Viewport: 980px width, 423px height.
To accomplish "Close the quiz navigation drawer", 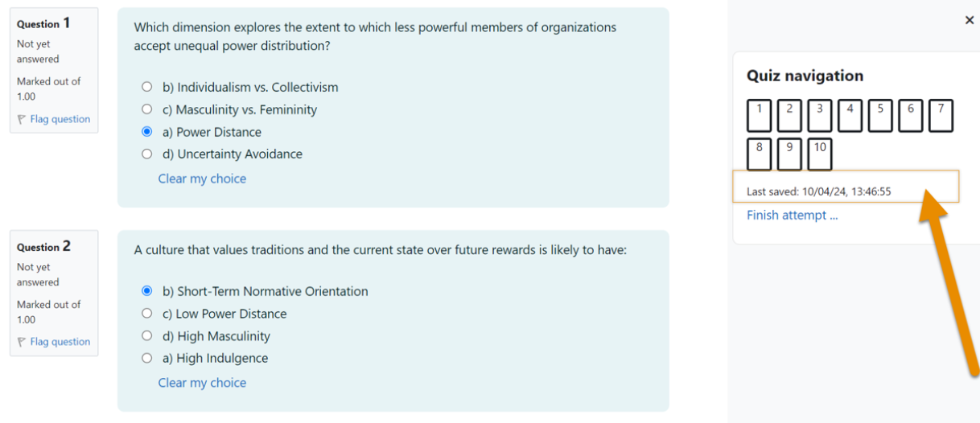I will pos(969,20).
